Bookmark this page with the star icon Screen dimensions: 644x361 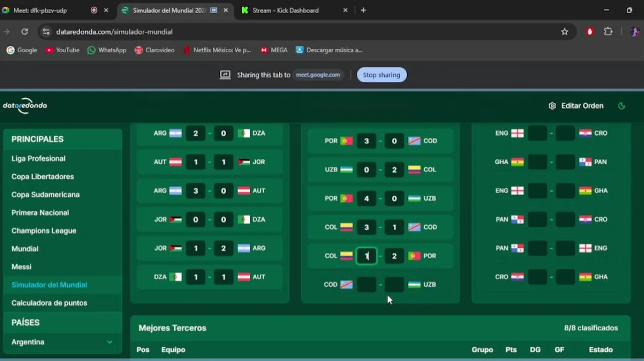[x=565, y=32]
